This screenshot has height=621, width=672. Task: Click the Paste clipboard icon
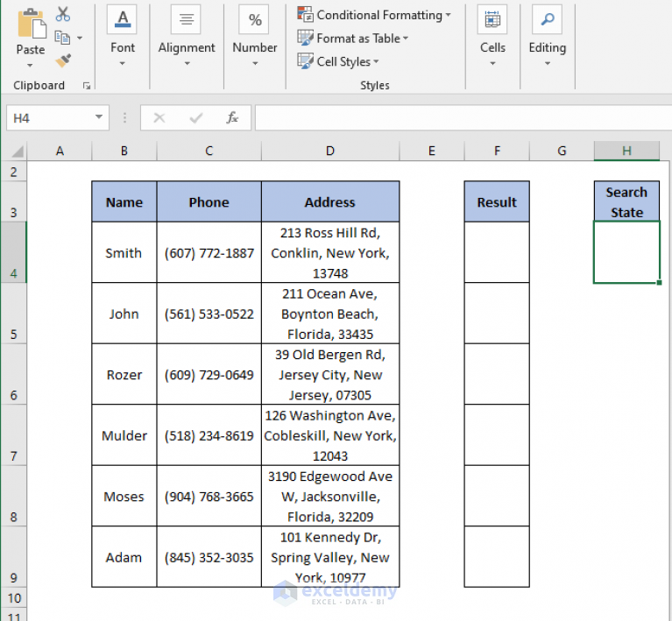pyautogui.click(x=31, y=24)
